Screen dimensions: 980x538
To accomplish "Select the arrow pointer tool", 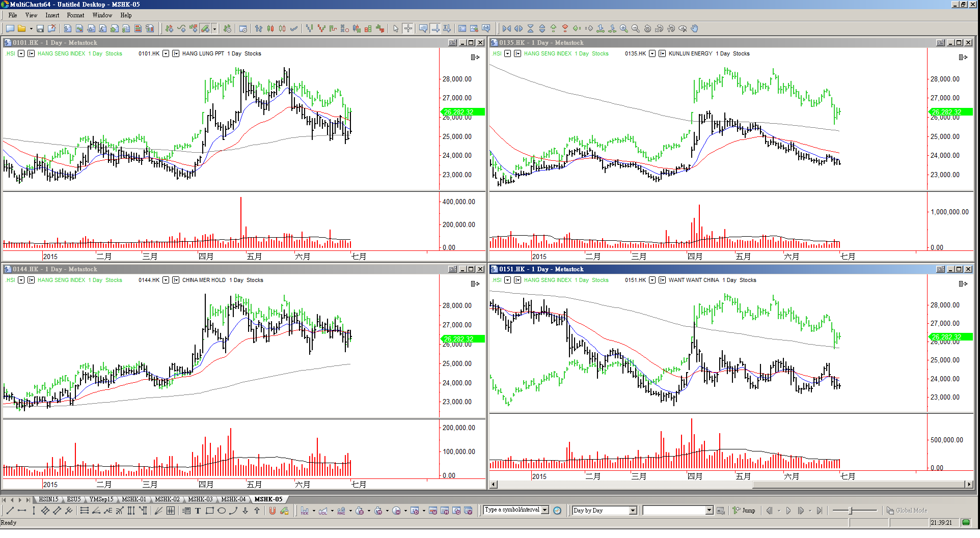I will click(396, 29).
